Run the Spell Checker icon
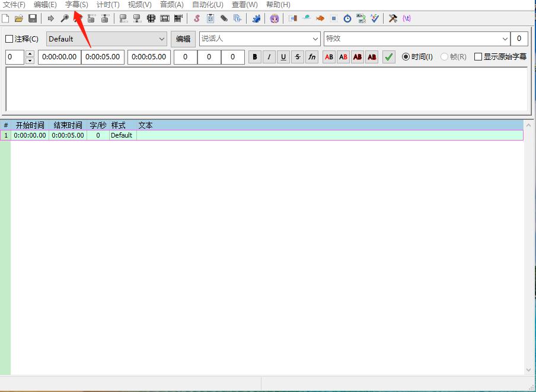 (375, 18)
